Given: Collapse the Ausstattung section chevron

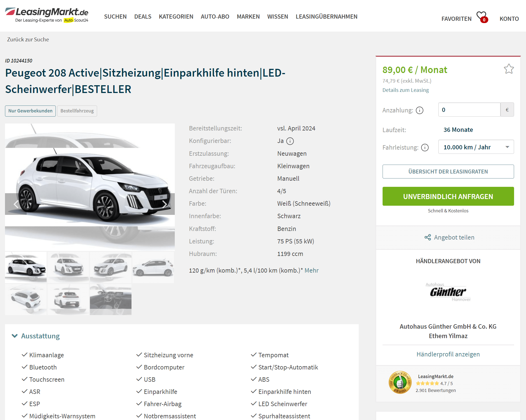Looking at the screenshot, I should (15, 336).
